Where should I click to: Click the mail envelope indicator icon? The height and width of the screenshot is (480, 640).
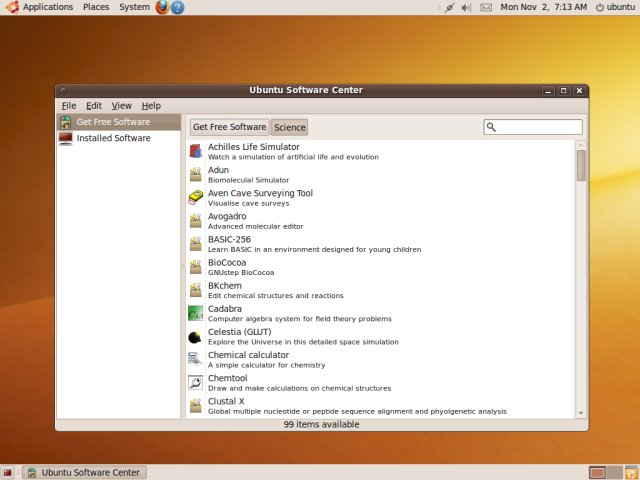(x=486, y=7)
